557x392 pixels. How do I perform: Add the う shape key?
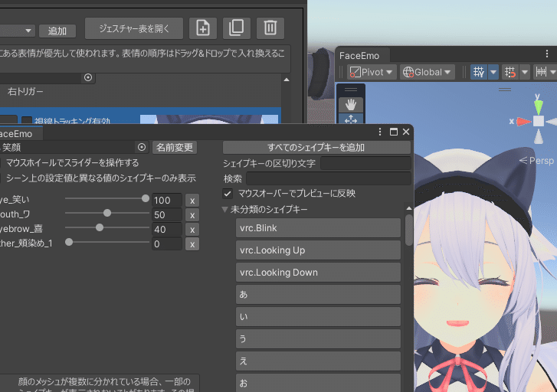[318, 338]
